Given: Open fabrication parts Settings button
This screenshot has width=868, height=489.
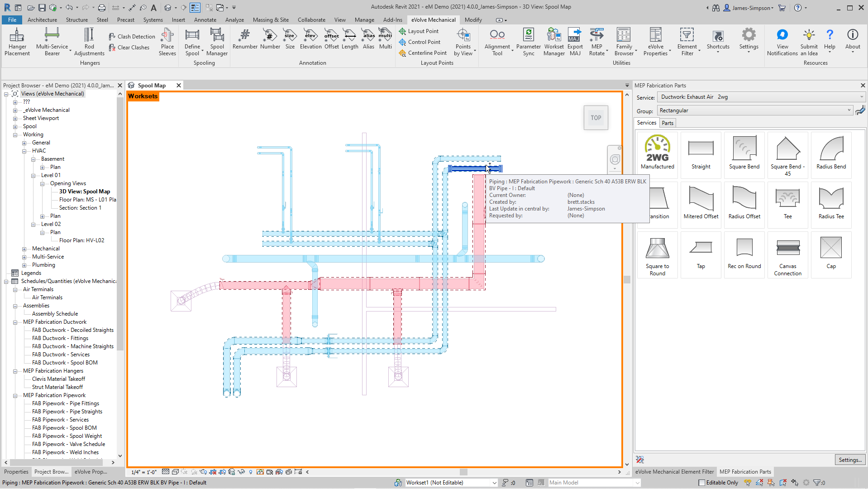Looking at the screenshot, I should [x=850, y=460].
